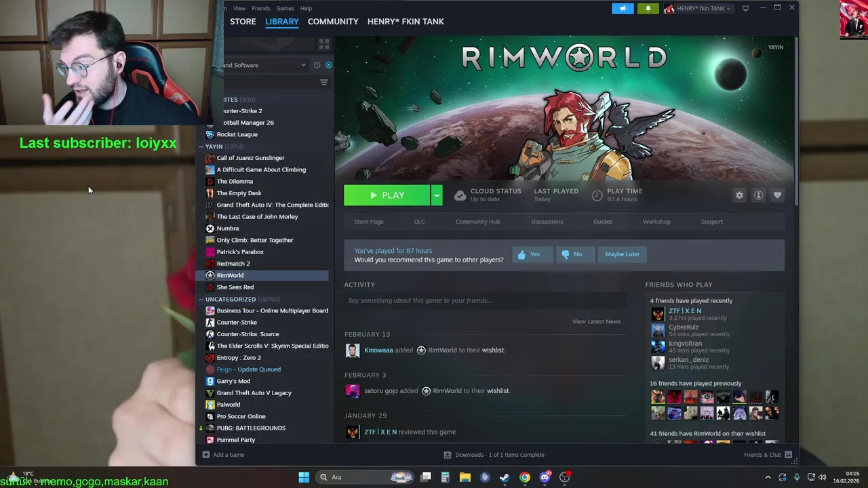Open the Games menu
868x488 pixels.
[x=285, y=8]
